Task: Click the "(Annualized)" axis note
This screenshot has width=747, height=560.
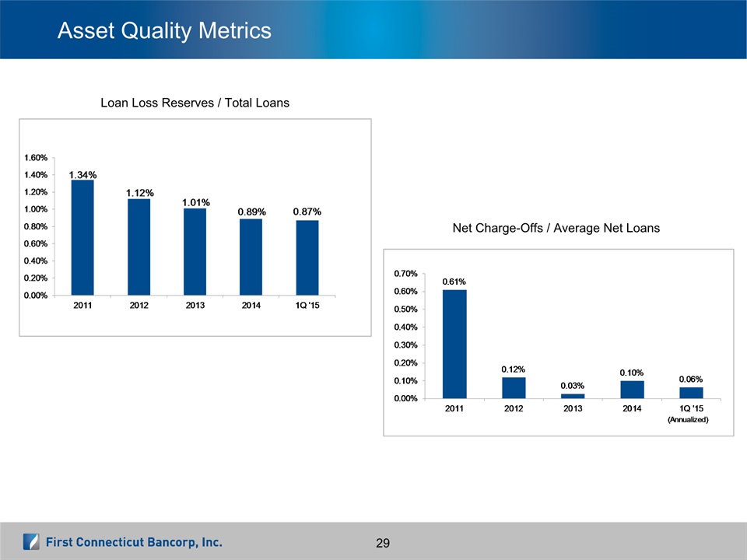Action: coord(690,420)
